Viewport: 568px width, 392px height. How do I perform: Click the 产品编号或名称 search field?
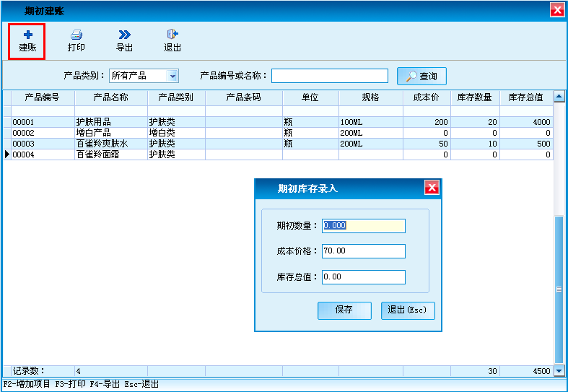click(x=329, y=76)
